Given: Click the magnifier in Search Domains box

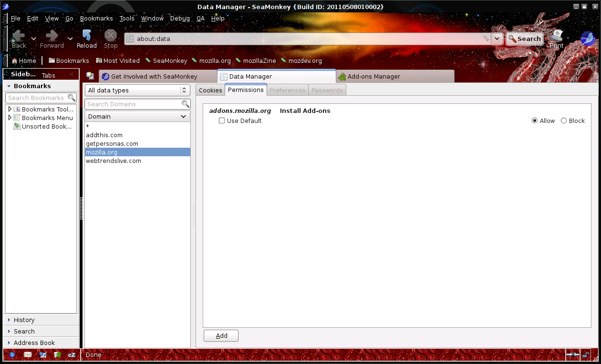Looking at the screenshot, I should (x=185, y=104).
